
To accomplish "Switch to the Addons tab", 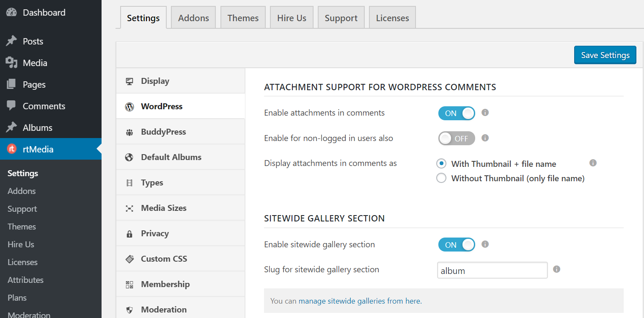I will coord(193,17).
